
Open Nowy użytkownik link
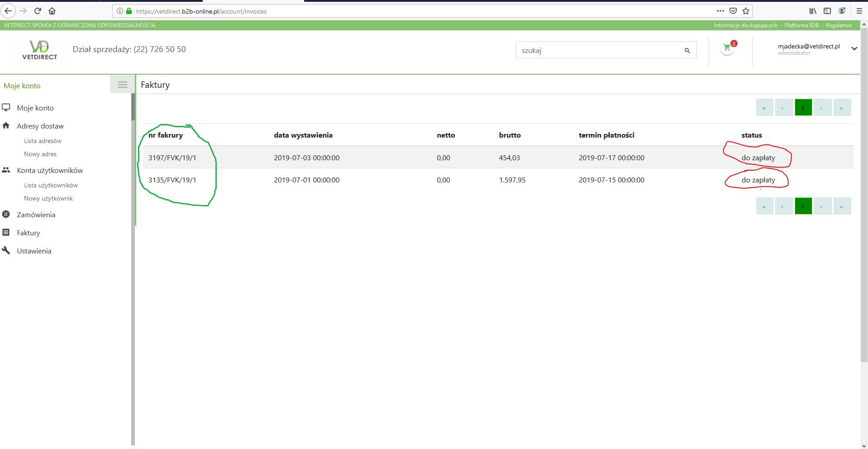coord(48,198)
